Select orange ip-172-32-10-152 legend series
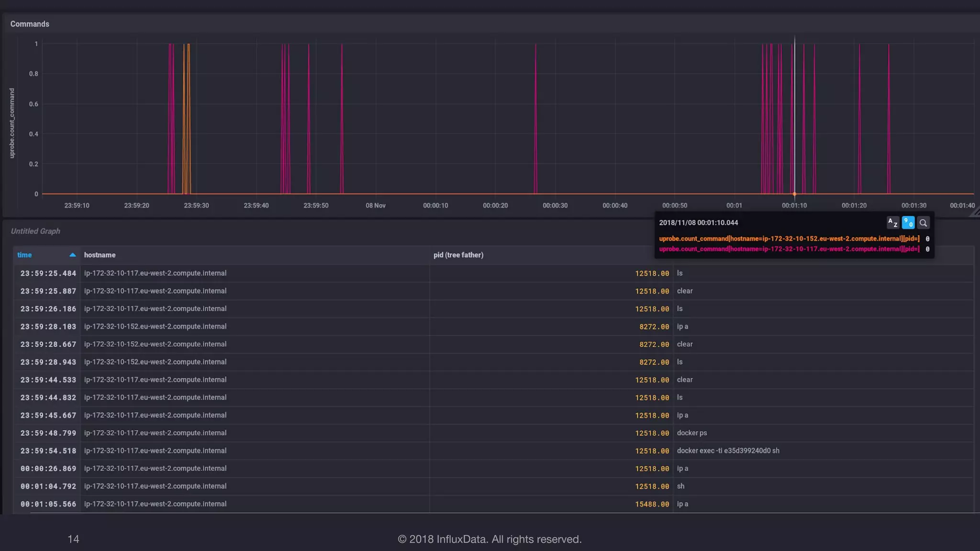Image resolution: width=980 pixels, height=551 pixels. 789,239
